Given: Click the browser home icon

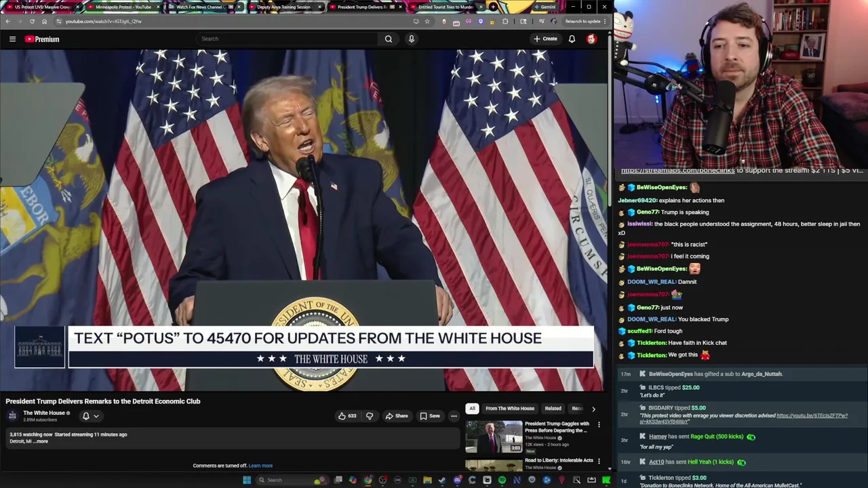Looking at the screenshot, I should click(x=44, y=21).
